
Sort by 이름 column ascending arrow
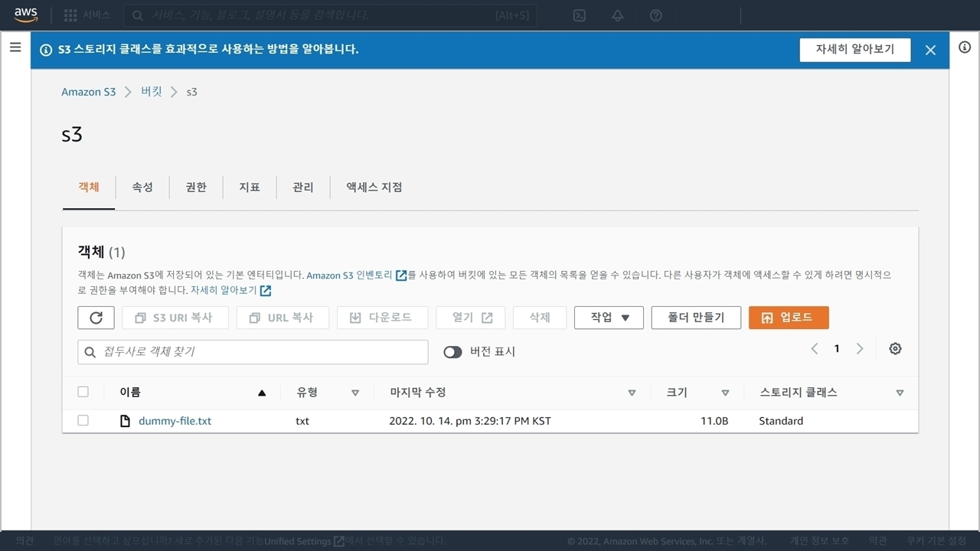(262, 393)
